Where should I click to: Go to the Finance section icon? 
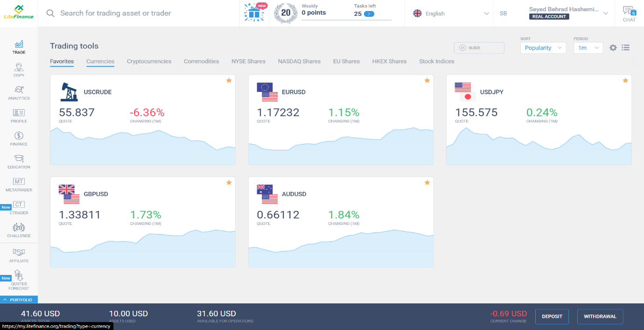click(19, 138)
